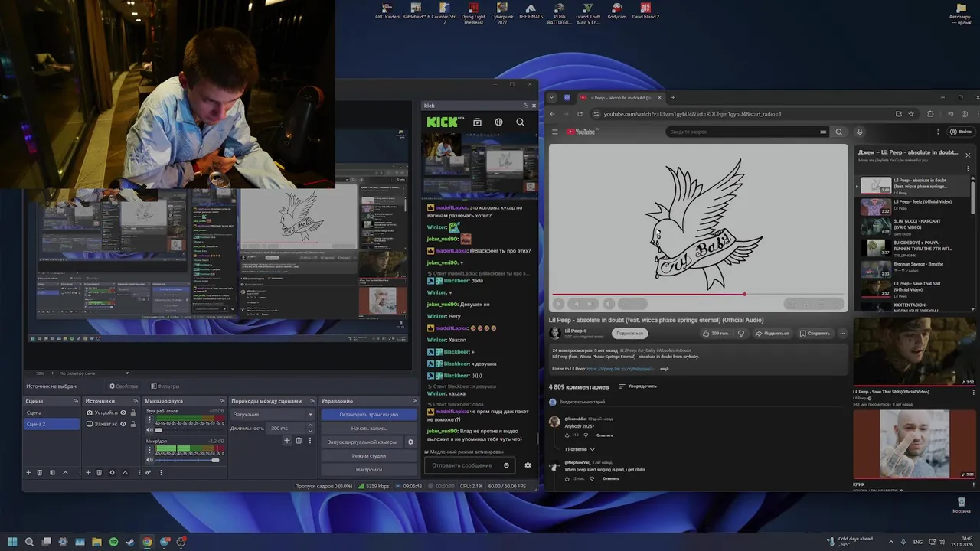Toggle visibility eye for Захват экрана source

click(122, 424)
